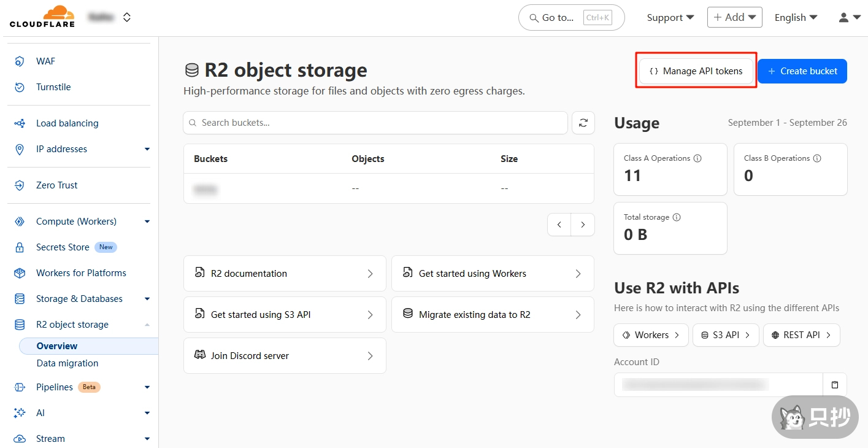The width and height of the screenshot is (868, 448).
Task: Open the user profile menu icon
Action: pos(850,18)
